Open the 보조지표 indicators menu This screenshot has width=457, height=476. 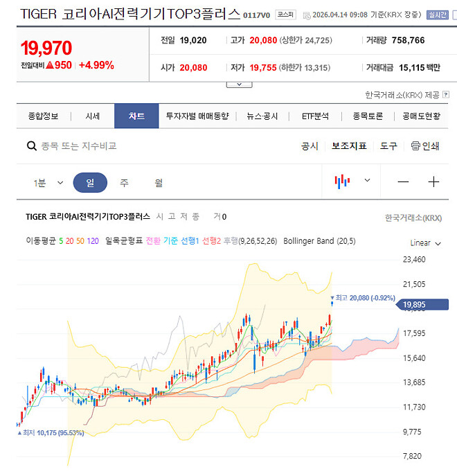[x=349, y=146]
